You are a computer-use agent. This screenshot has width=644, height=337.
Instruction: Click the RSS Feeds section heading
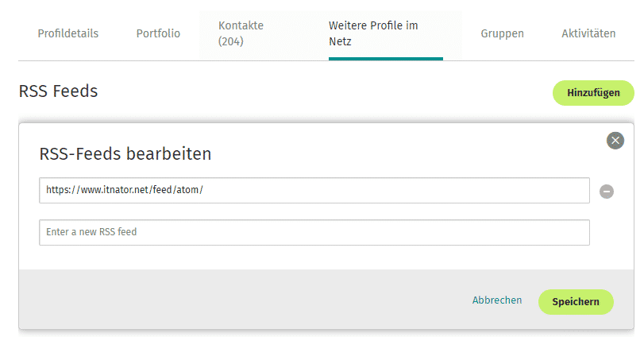58,91
